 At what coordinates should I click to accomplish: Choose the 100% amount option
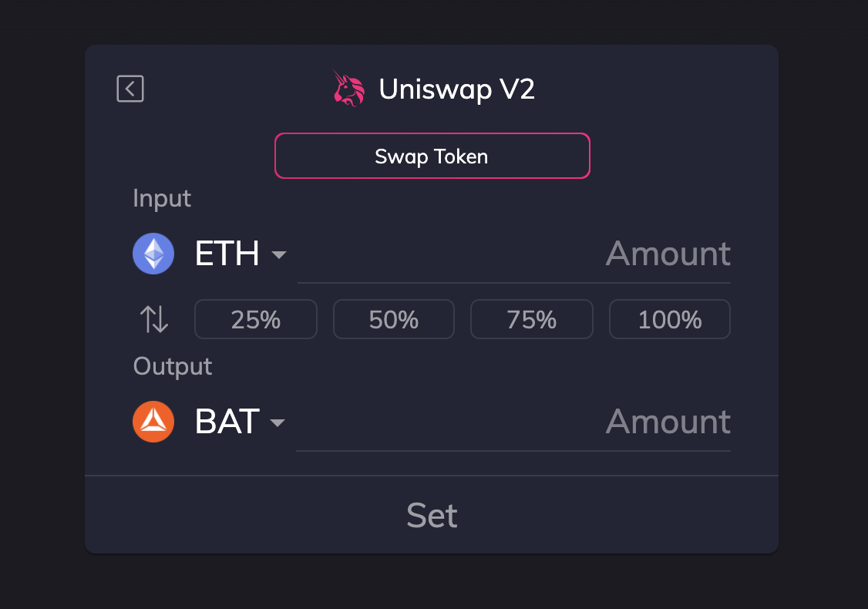[670, 319]
